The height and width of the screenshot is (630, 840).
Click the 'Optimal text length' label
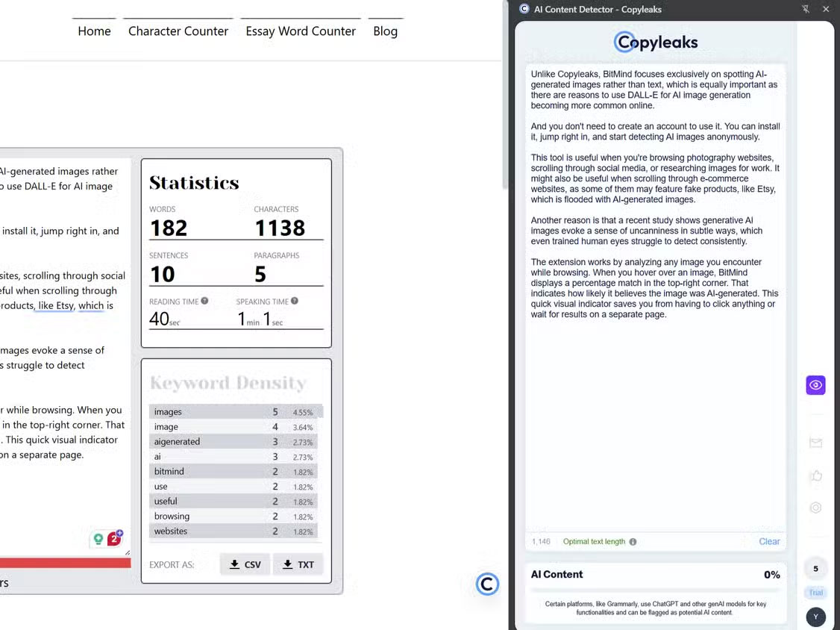tap(594, 541)
